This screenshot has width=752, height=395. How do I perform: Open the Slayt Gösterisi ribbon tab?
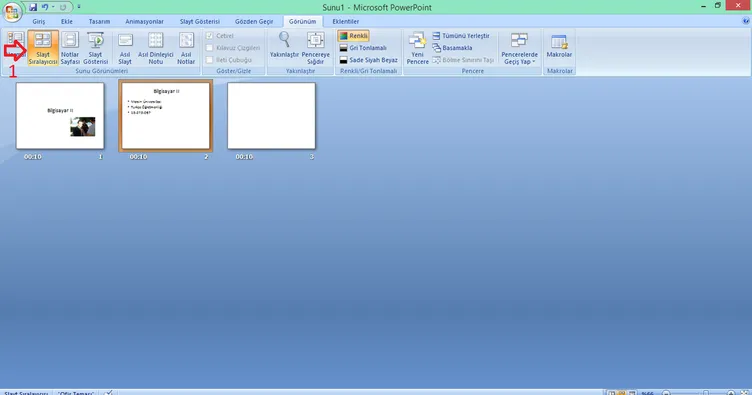coord(200,22)
